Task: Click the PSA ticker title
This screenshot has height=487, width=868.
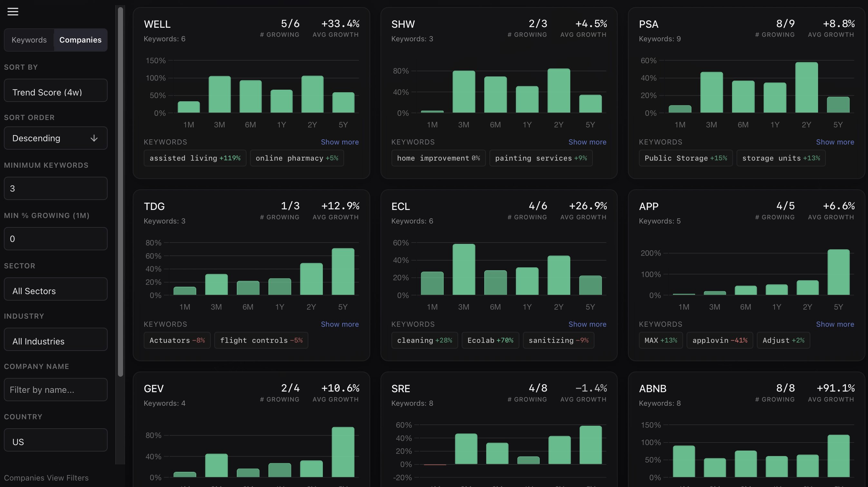Action: tap(649, 24)
